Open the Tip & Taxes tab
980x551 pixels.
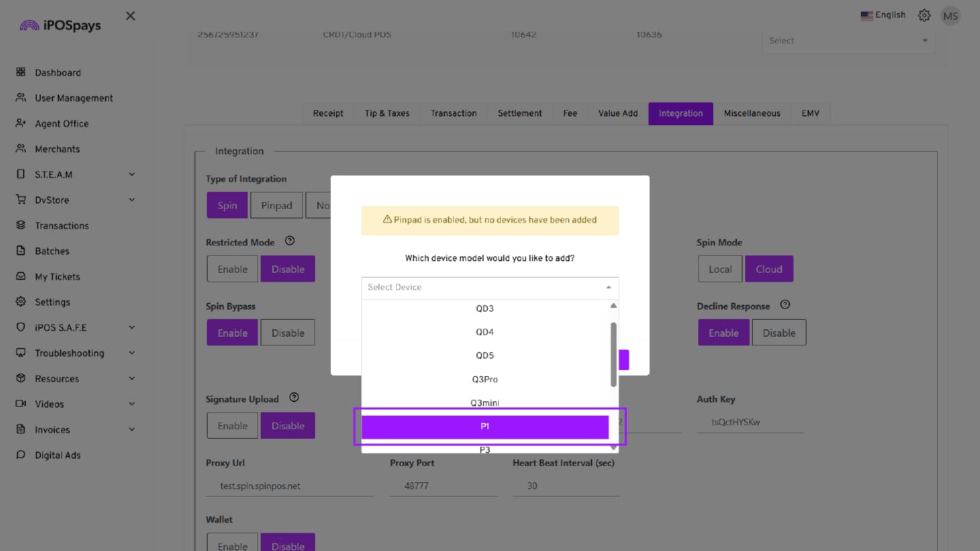coord(387,114)
